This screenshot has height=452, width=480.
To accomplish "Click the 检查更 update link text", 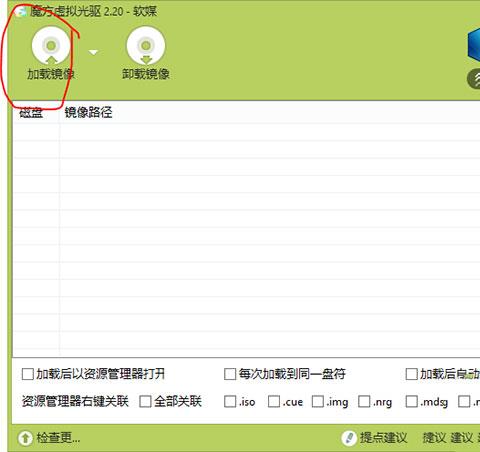I will point(58,438).
